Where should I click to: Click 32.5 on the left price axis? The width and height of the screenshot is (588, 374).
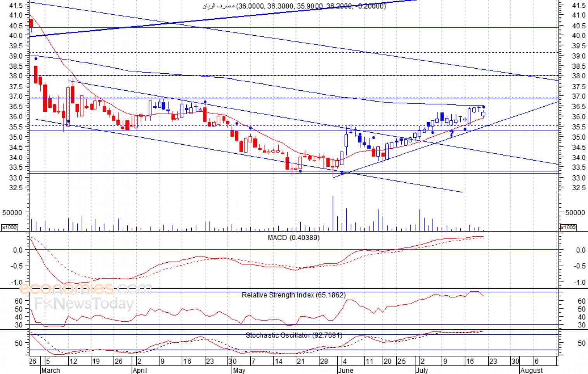point(16,187)
